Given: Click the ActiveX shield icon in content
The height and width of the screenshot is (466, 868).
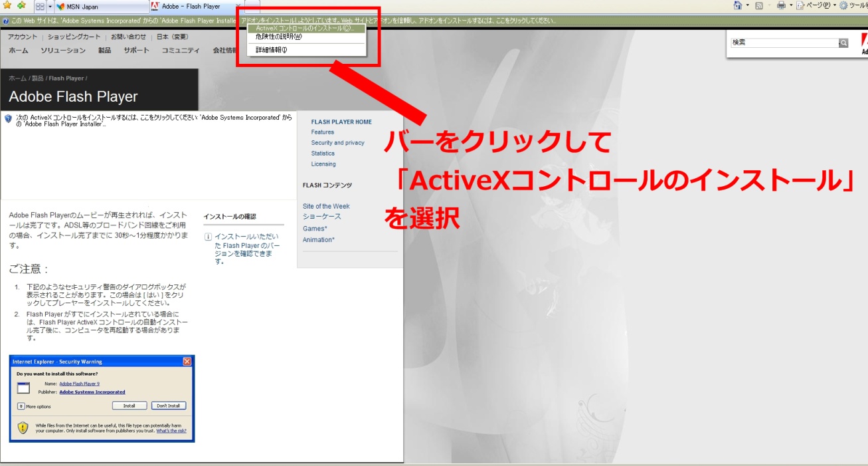Looking at the screenshot, I should (8, 118).
